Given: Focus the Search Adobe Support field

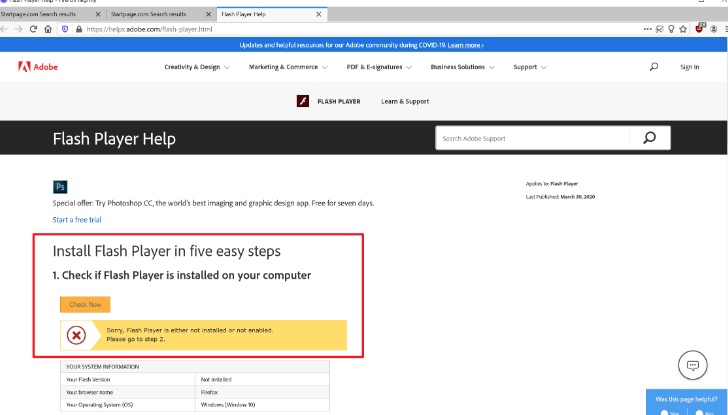Looking at the screenshot, I should pyautogui.click(x=532, y=138).
